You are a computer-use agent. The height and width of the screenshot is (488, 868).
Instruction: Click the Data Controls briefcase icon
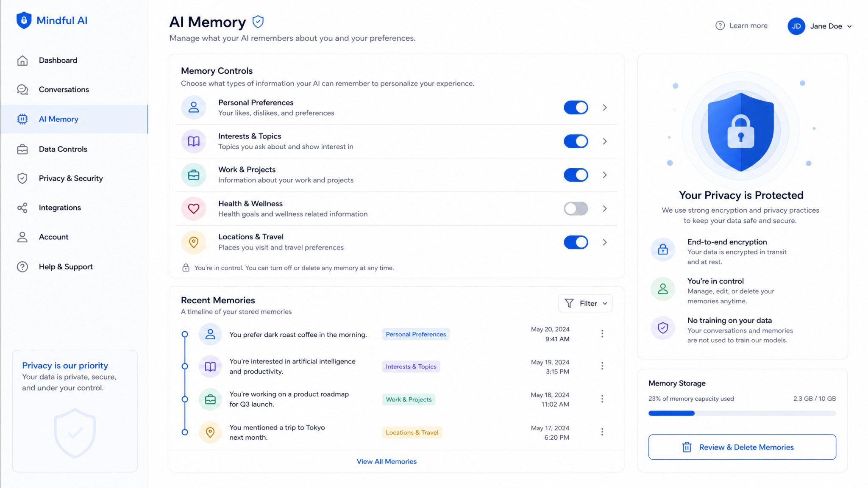tap(22, 149)
